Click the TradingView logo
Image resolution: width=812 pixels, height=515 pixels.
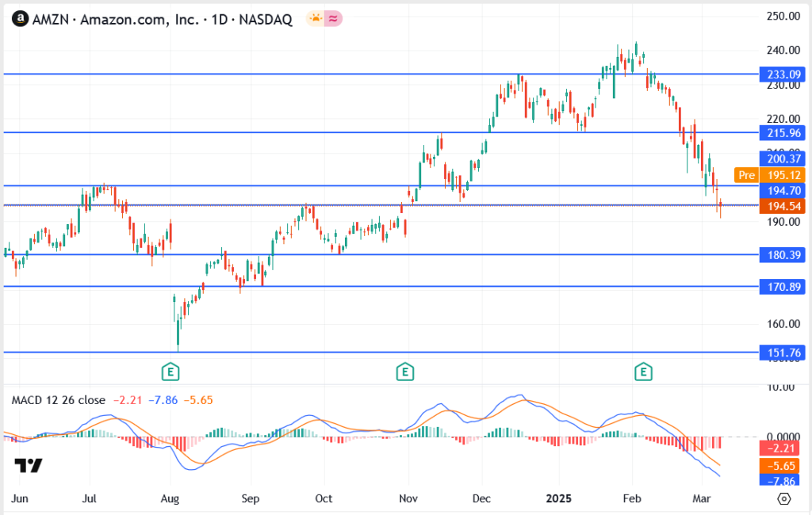point(28,465)
